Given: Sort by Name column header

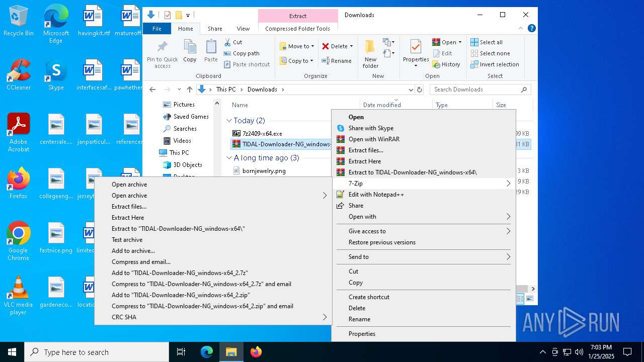Looking at the screenshot, I should click(x=240, y=105).
